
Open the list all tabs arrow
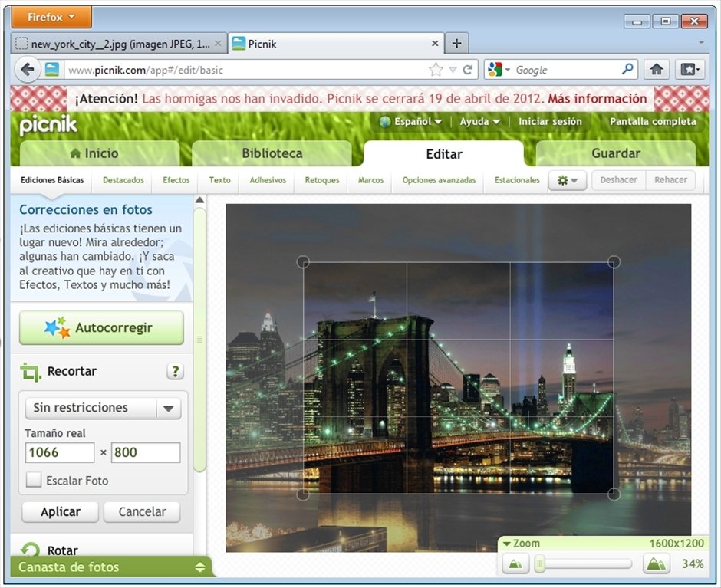point(701,43)
